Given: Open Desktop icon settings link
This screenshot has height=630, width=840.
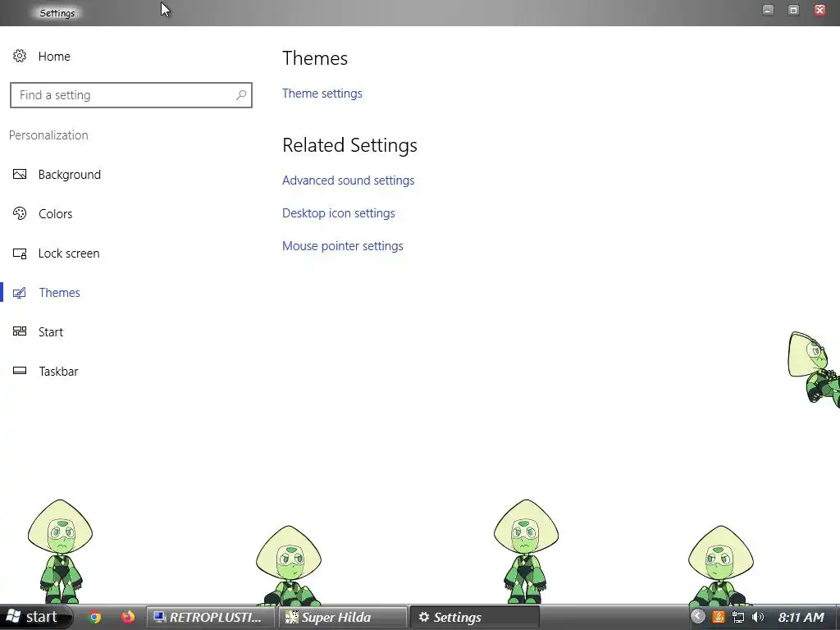Looking at the screenshot, I should pyautogui.click(x=339, y=213).
